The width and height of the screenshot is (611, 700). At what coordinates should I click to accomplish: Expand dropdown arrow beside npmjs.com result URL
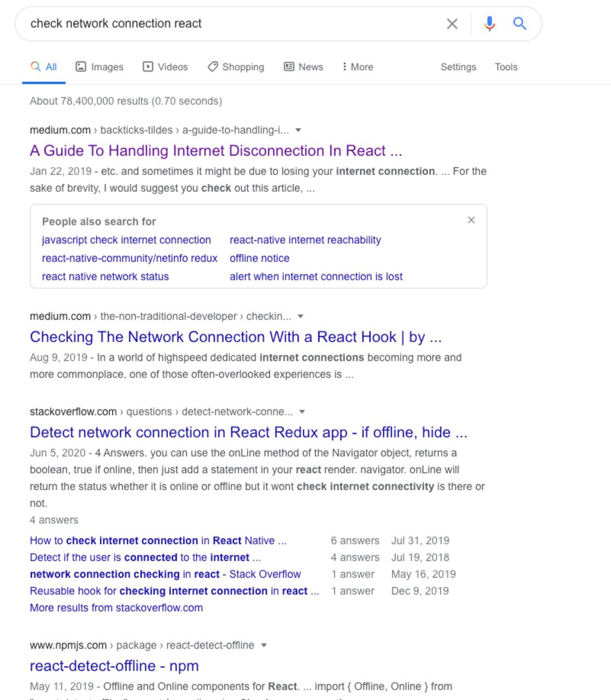(264, 645)
